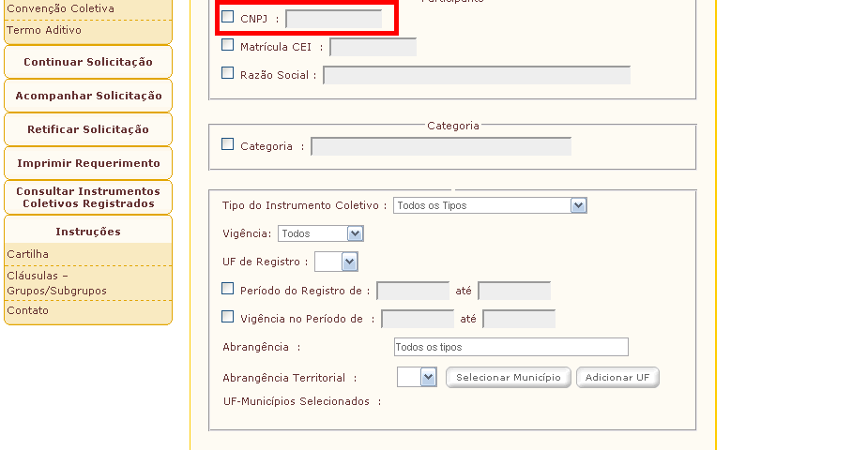
Task: Open UF de Registro dropdown
Action: tap(336, 262)
